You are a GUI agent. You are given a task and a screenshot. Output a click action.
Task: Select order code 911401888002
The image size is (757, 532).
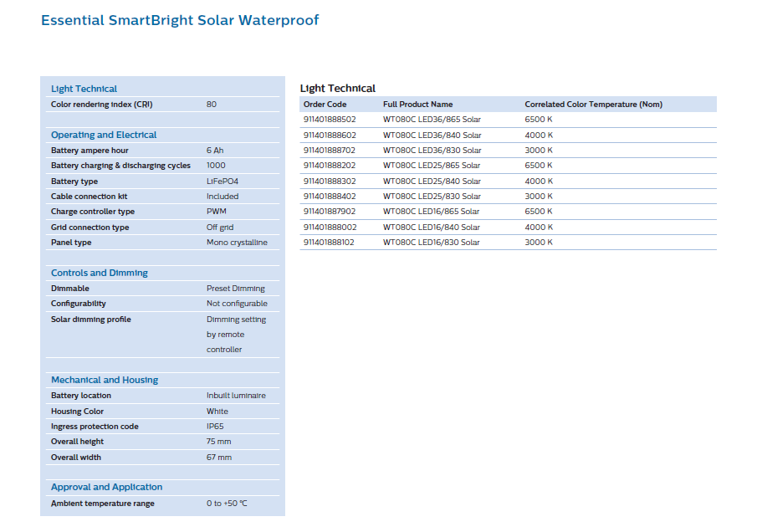[330, 227]
